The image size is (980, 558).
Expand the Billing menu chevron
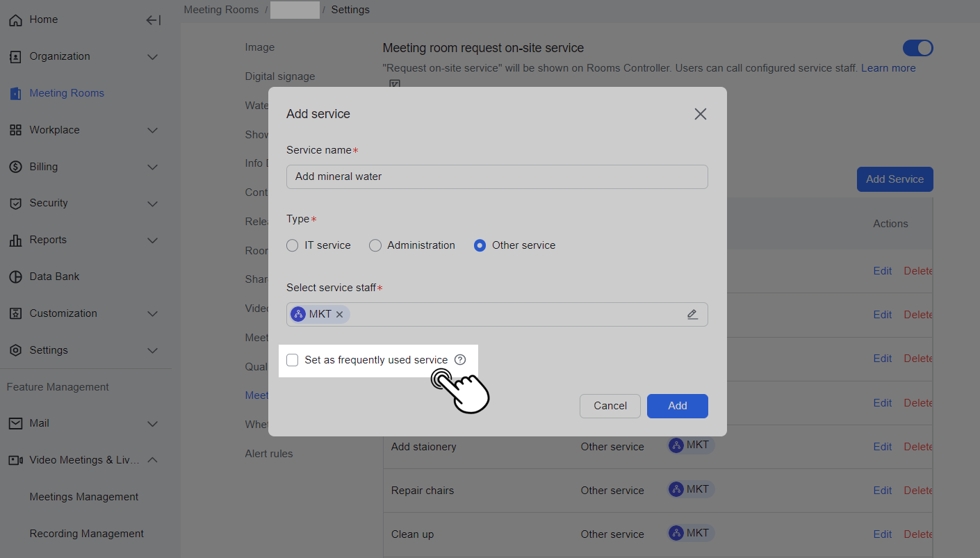(x=153, y=167)
